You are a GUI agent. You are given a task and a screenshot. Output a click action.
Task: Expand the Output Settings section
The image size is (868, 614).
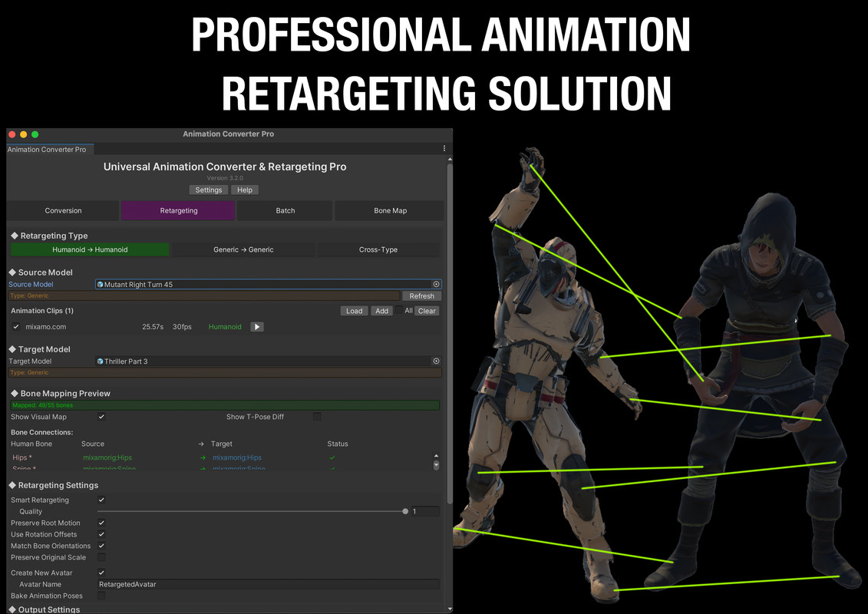[12, 609]
